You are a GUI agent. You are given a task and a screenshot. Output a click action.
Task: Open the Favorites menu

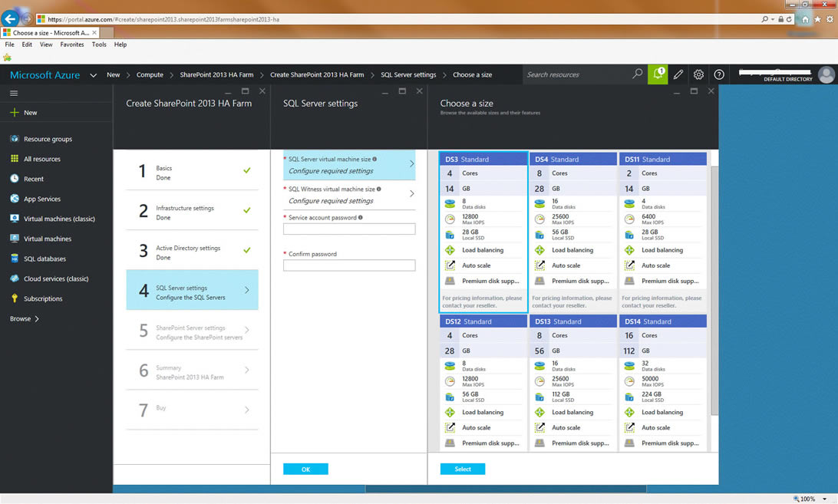pyautogui.click(x=72, y=44)
